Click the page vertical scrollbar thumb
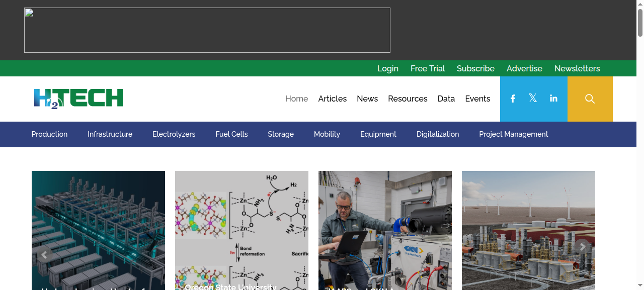Image resolution: width=644 pixels, height=290 pixels. coord(640,22)
